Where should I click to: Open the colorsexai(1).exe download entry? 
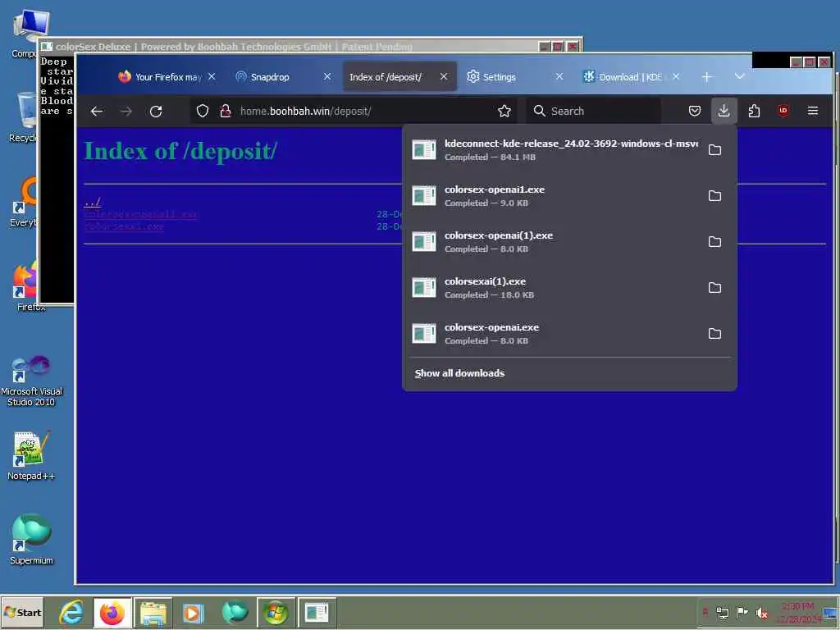554,288
